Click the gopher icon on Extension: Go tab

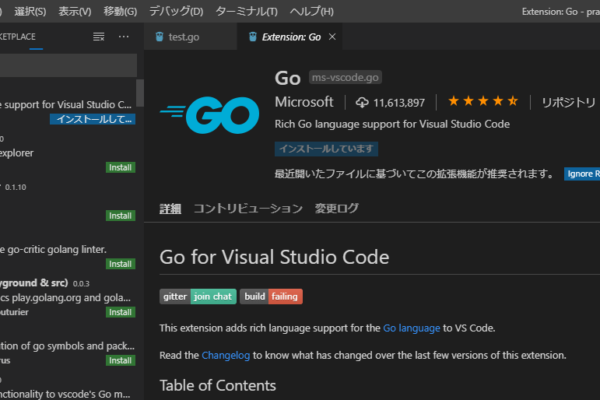pos(253,37)
